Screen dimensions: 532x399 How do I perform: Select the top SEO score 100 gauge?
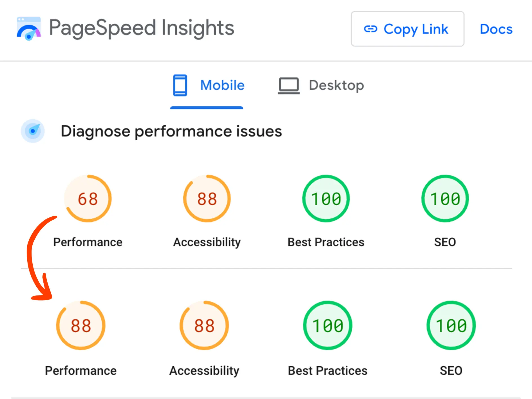click(x=445, y=199)
